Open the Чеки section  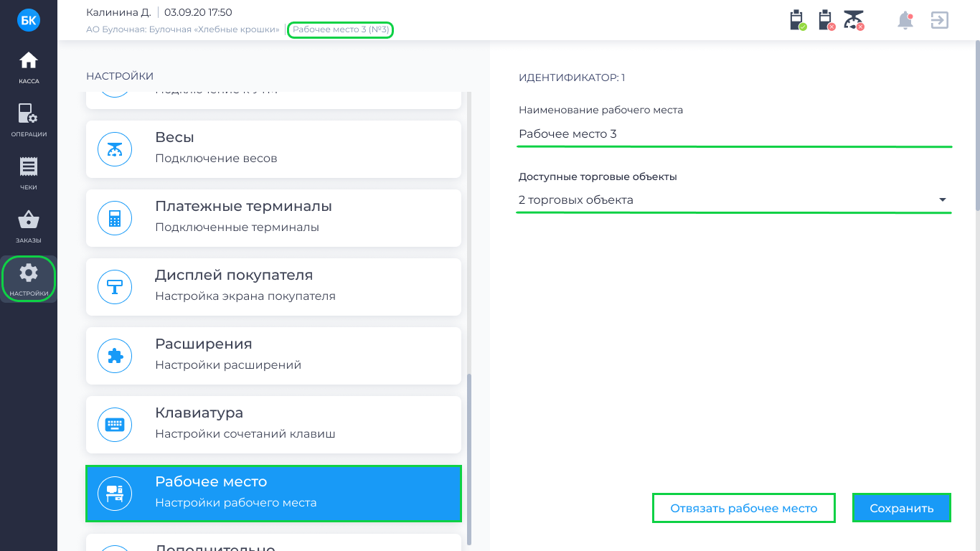coord(29,174)
